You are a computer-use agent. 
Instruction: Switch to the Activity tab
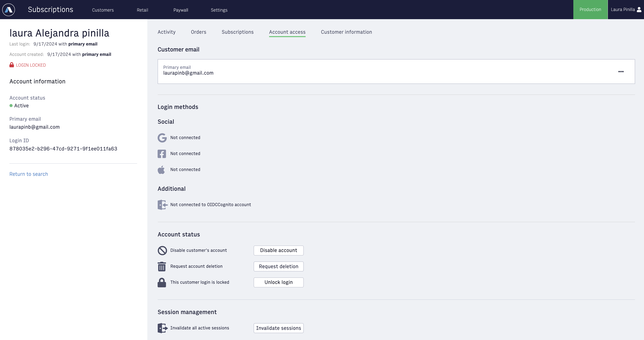[166, 32]
